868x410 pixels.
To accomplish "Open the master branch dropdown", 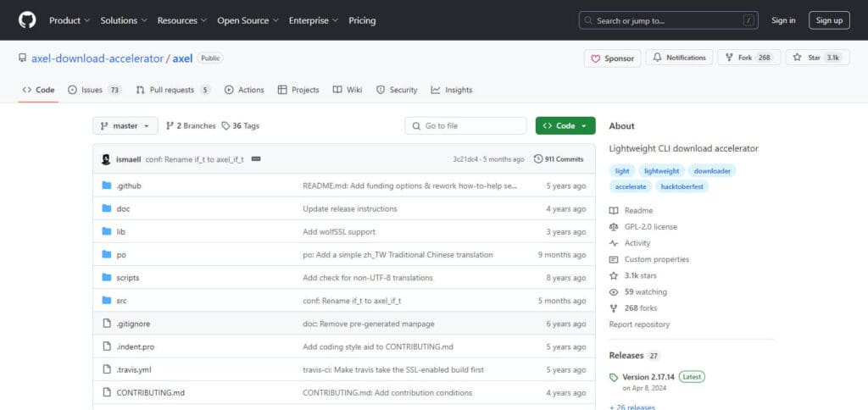I will [125, 126].
